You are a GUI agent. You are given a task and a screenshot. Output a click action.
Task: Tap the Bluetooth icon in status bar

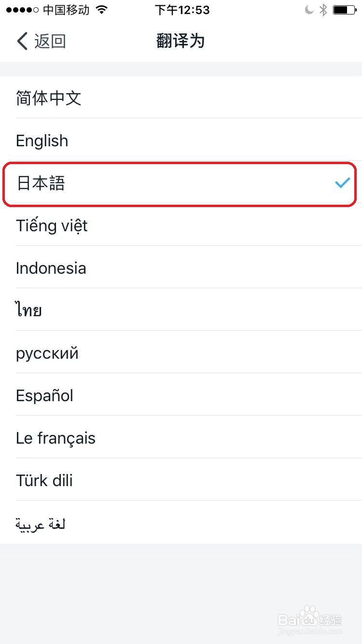pos(323,10)
